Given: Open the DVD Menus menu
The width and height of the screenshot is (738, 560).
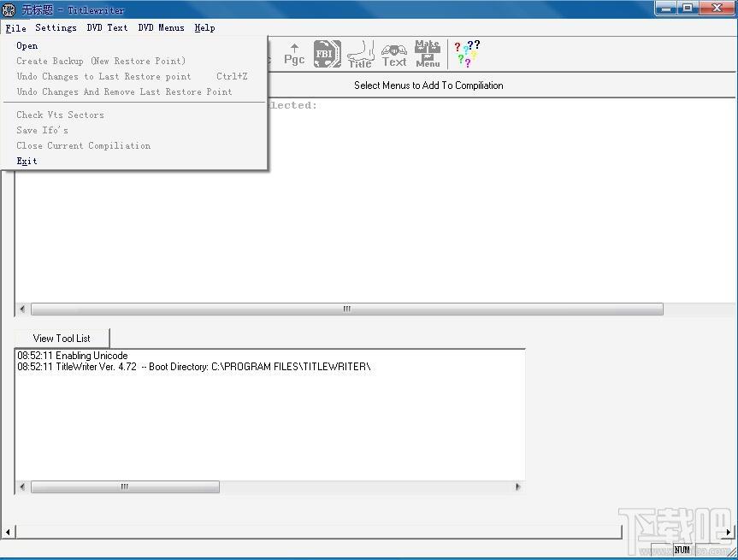Looking at the screenshot, I should click(161, 27).
